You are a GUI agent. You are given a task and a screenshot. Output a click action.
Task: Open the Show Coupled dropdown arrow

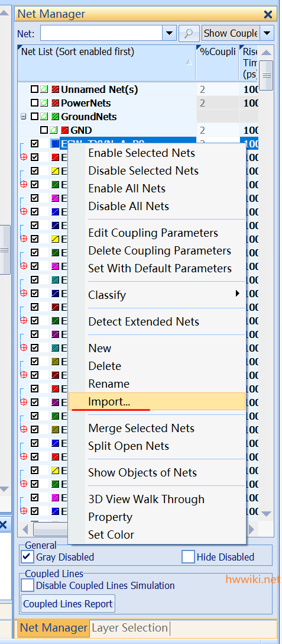267,33
